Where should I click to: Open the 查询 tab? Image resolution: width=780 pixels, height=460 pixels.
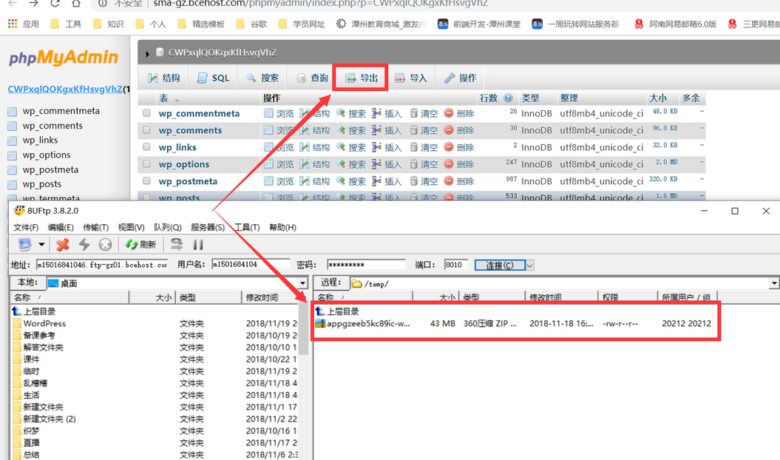point(312,78)
